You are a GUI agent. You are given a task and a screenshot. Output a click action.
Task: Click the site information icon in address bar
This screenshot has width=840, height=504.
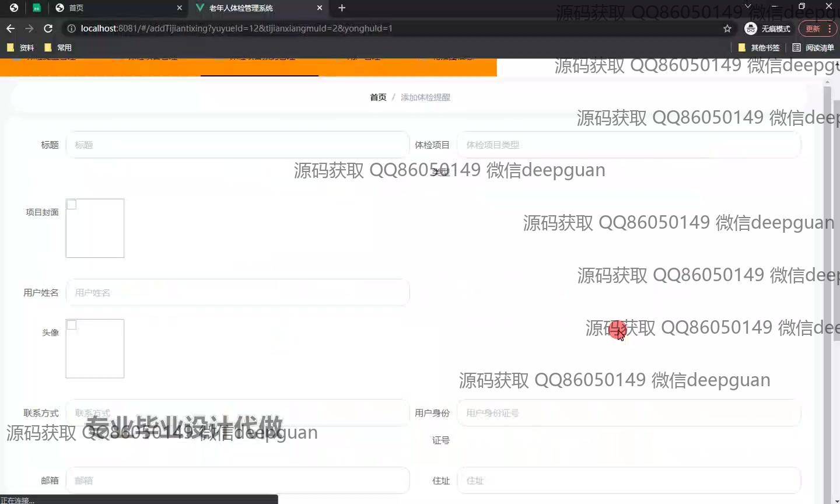(71, 29)
